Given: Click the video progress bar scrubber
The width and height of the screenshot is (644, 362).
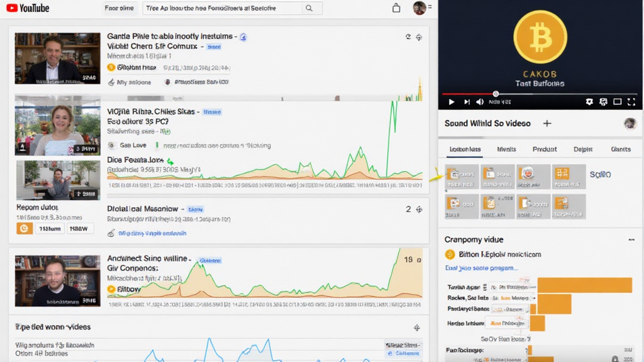Looking at the screenshot, I should (x=496, y=94).
